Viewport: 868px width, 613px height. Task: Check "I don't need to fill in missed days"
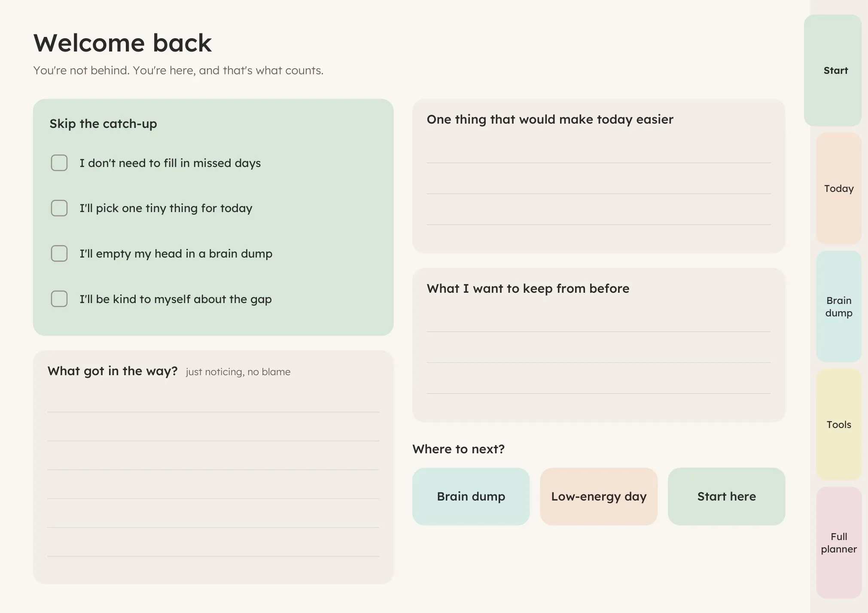[x=59, y=163]
